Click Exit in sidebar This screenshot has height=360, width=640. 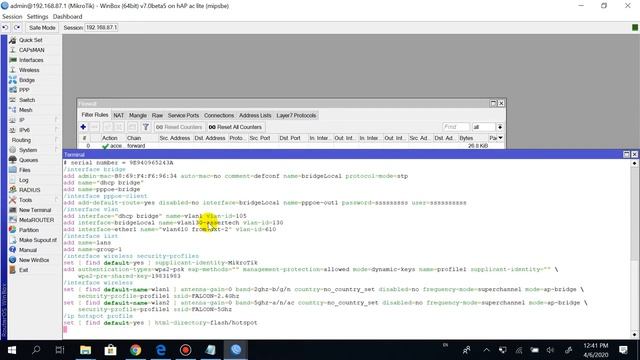click(23, 270)
